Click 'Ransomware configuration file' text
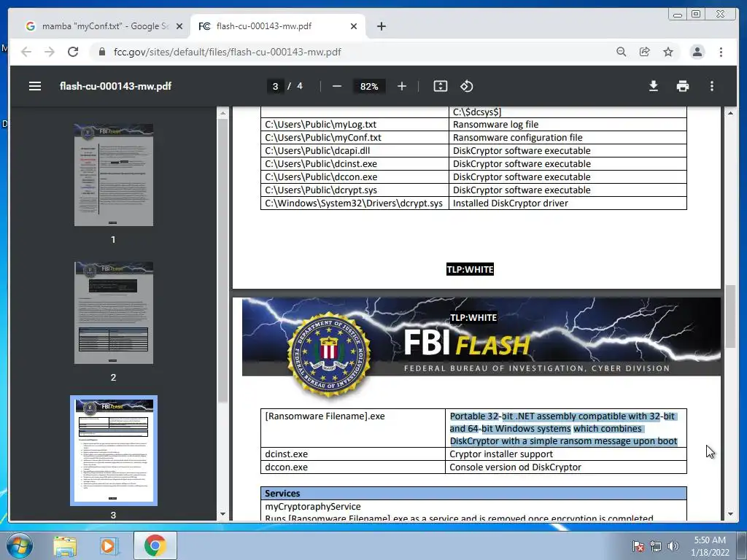The width and height of the screenshot is (747, 560). [518, 138]
